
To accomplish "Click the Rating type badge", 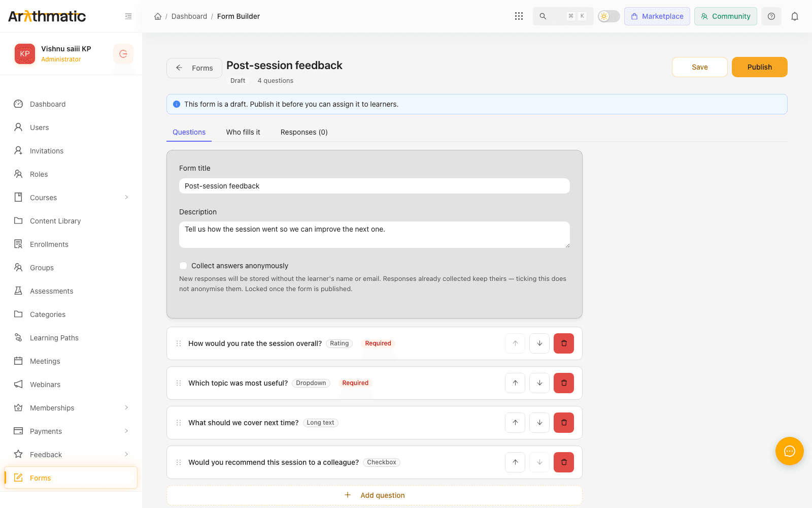I will tap(339, 343).
